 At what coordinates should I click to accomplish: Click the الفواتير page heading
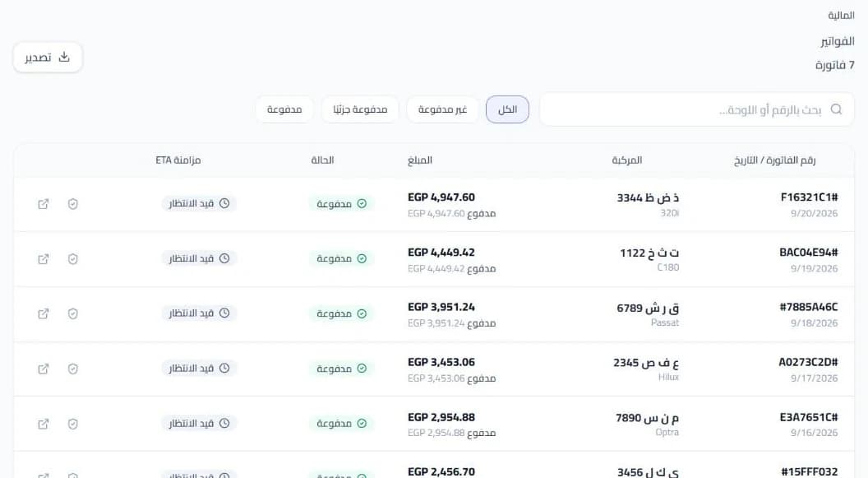click(x=837, y=41)
